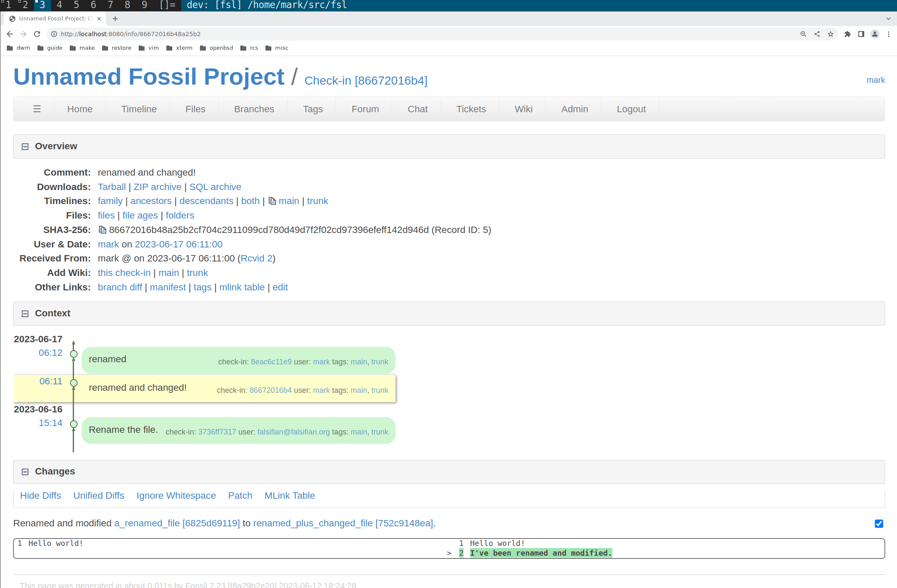Click the browser zoom magnifier icon
The image size is (897, 588).
(x=803, y=34)
